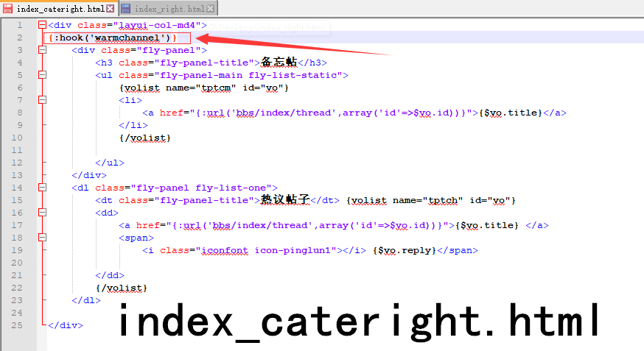The image size is (644, 351).
Task: Click the <dd> tag on line 16
Action: pyautogui.click(x=107, y=213)
